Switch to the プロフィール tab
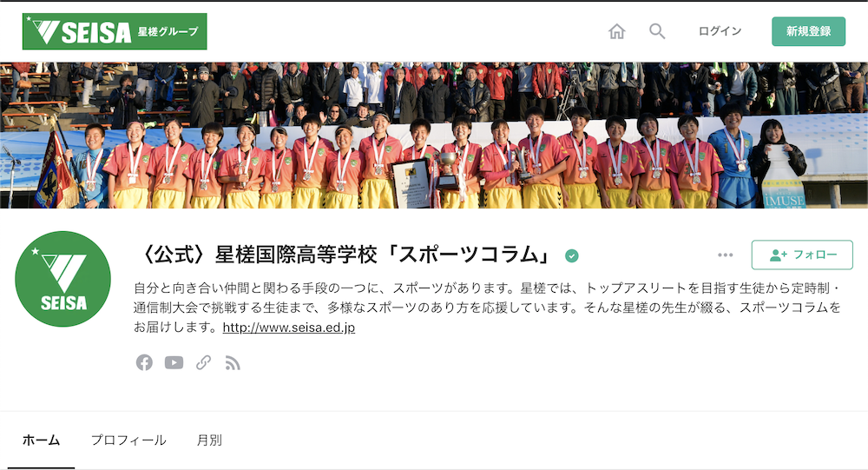Viewport: 868px width, 470px height. pos(128,440)
